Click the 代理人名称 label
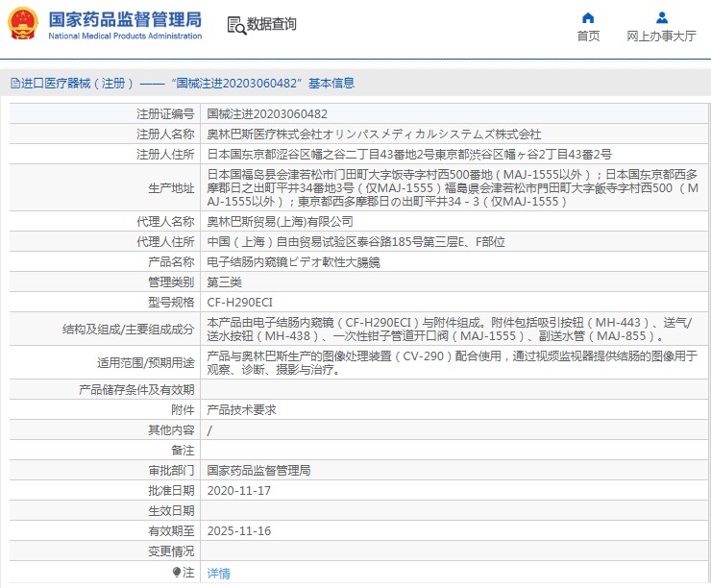Viewport: 711px width, 588px height. pyautogui.click(x=165, y=222)
